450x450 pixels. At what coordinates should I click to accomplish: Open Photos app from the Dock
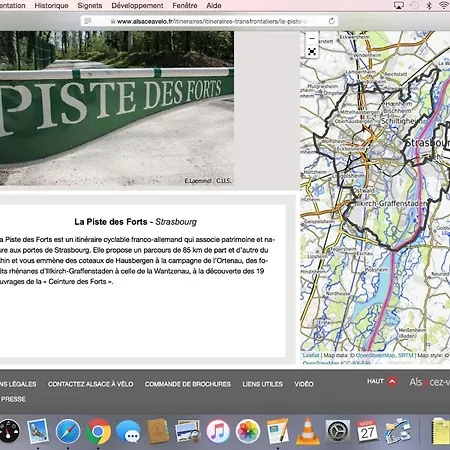248,431
